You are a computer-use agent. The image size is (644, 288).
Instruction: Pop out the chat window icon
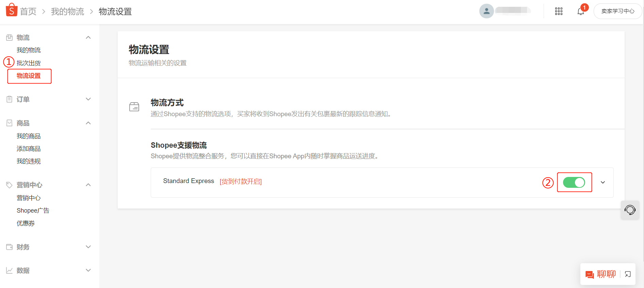628,274
